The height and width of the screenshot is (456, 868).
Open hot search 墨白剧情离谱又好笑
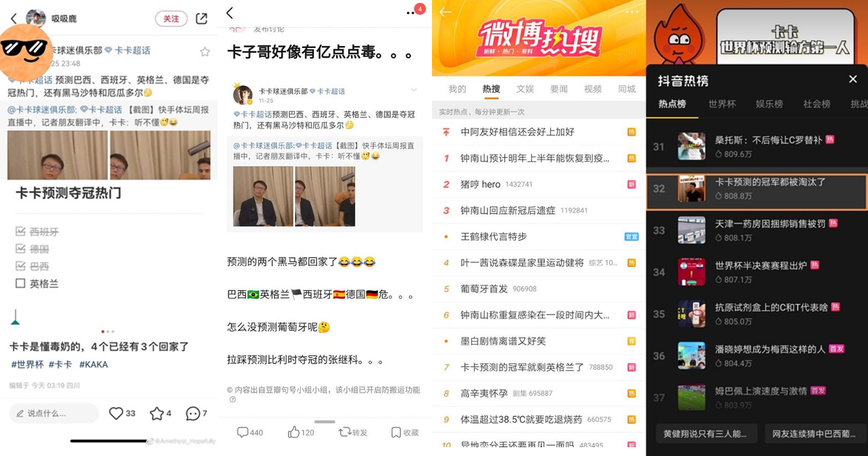tap(539, 341)
